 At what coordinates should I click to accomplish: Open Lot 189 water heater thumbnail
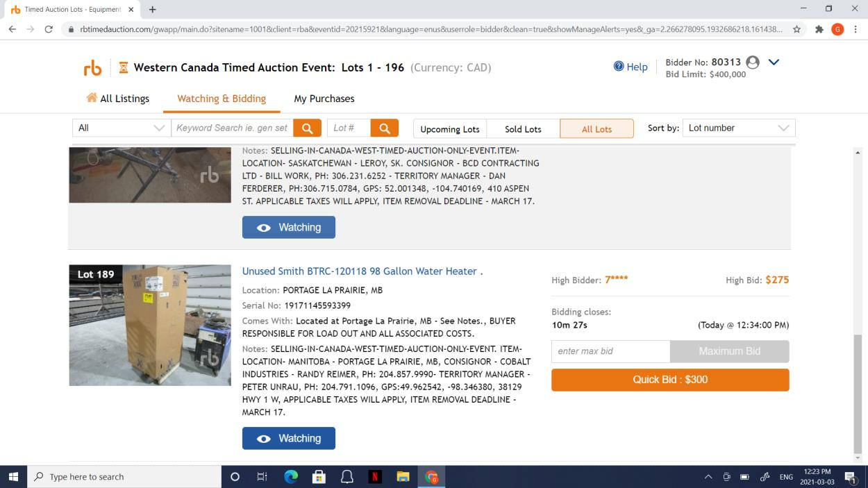click(x=150, y=325)
